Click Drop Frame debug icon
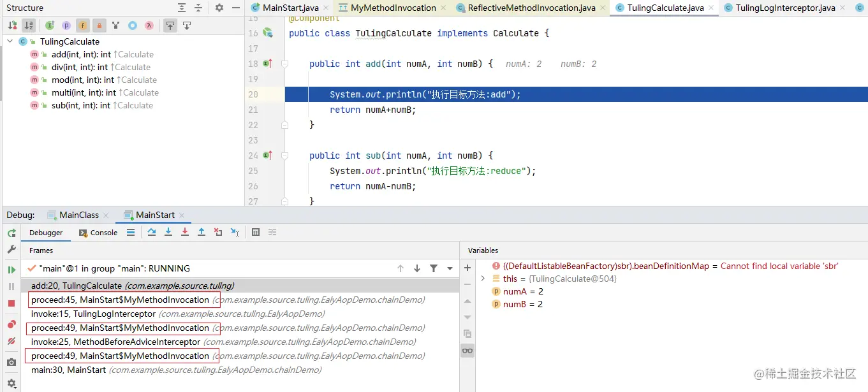 [x=218, y=233]
